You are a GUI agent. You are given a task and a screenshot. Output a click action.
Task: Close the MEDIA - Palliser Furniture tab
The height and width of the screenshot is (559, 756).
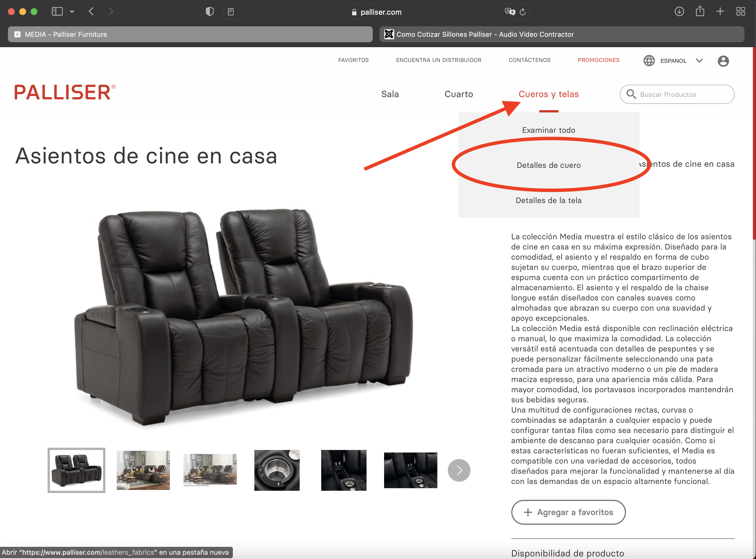[x=18, y=34]
